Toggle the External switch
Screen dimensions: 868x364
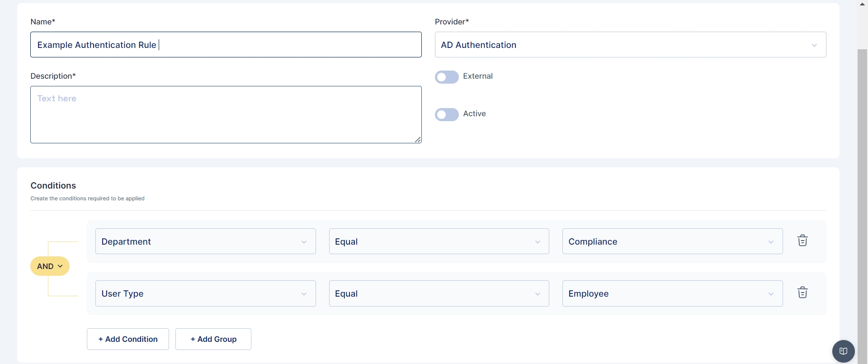[447, 77]
